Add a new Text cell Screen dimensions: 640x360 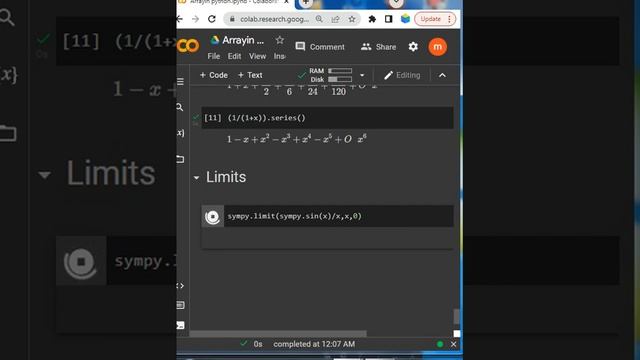[x=250, y=75]
